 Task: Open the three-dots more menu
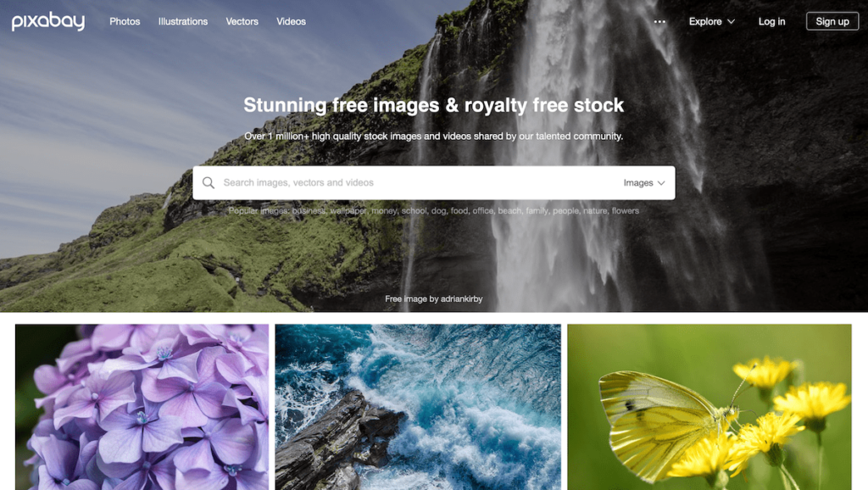659,21
